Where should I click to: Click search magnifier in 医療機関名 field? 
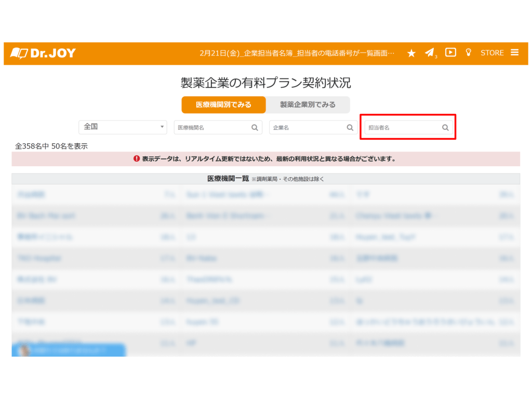coord(255,127)
